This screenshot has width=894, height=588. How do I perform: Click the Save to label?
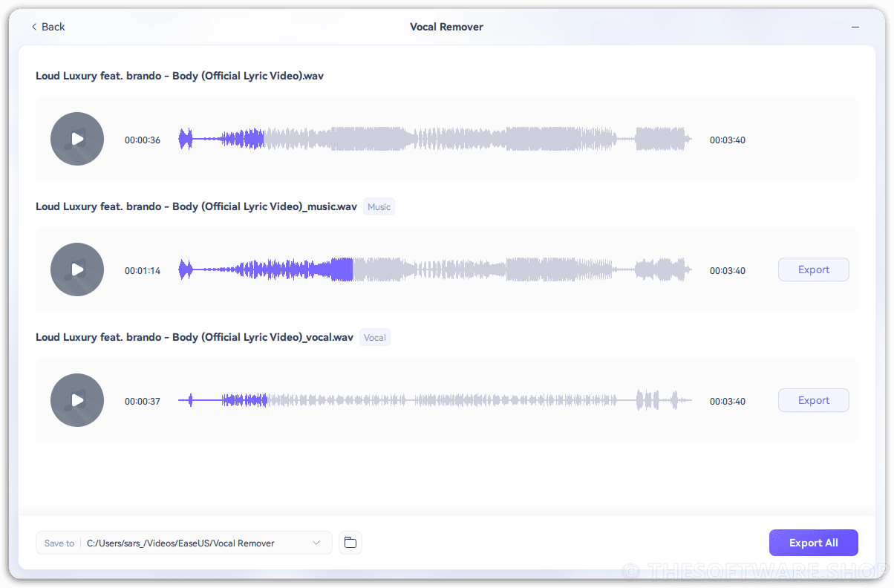(59, 543)
